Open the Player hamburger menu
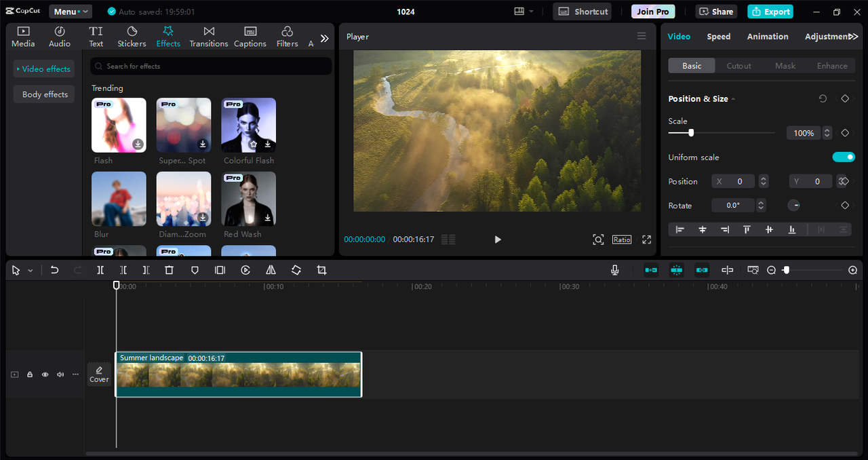Image resolution: width=868 pixels, height=460 pixels. click(x=642, y=37)
